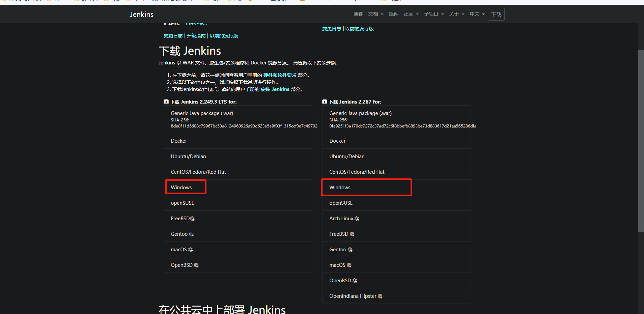Open the 升级指南 link
This screenshot has width=644, height=314.
click(x=196, y=36)
